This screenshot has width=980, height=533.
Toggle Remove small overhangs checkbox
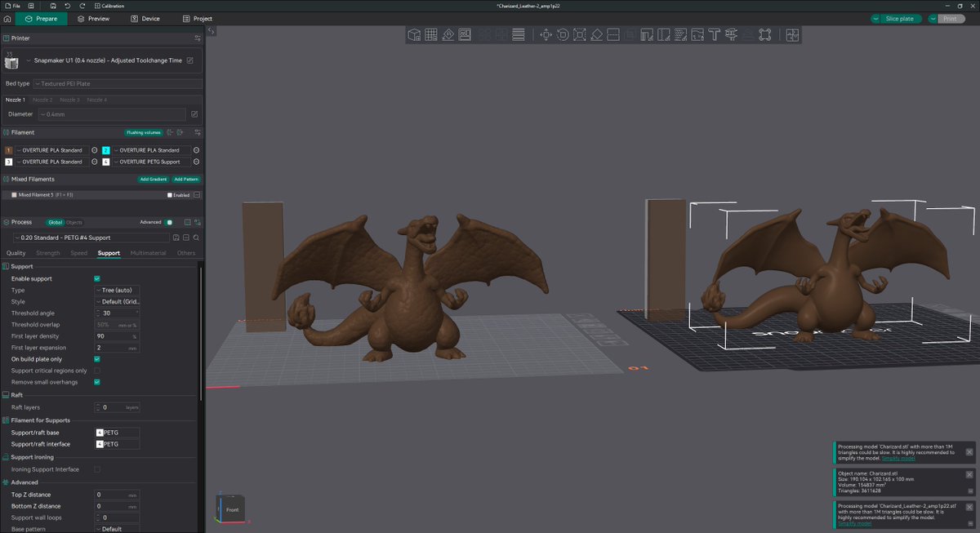pyautogui.click(x=97, y=382)
